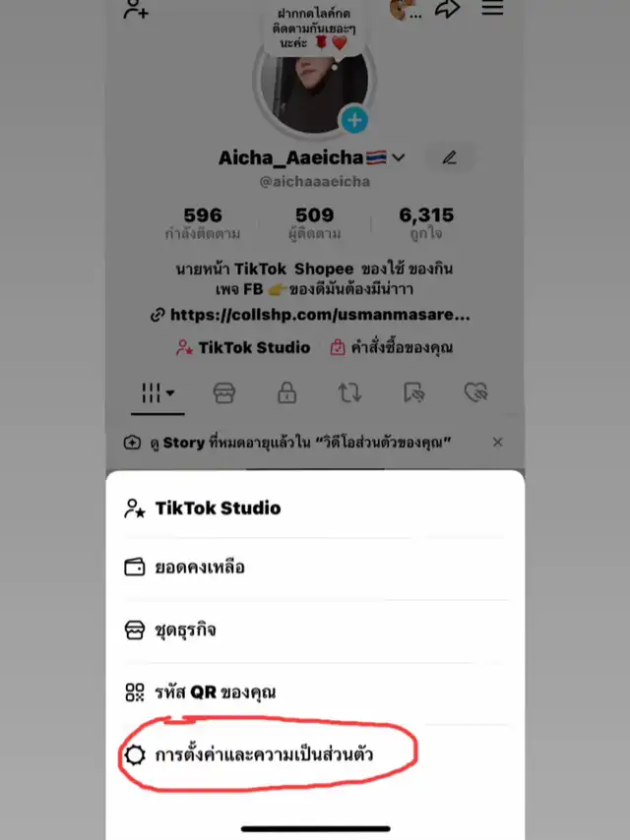
Task: Tap the edit profile pencil icon
Action: [x=450, y=157]
